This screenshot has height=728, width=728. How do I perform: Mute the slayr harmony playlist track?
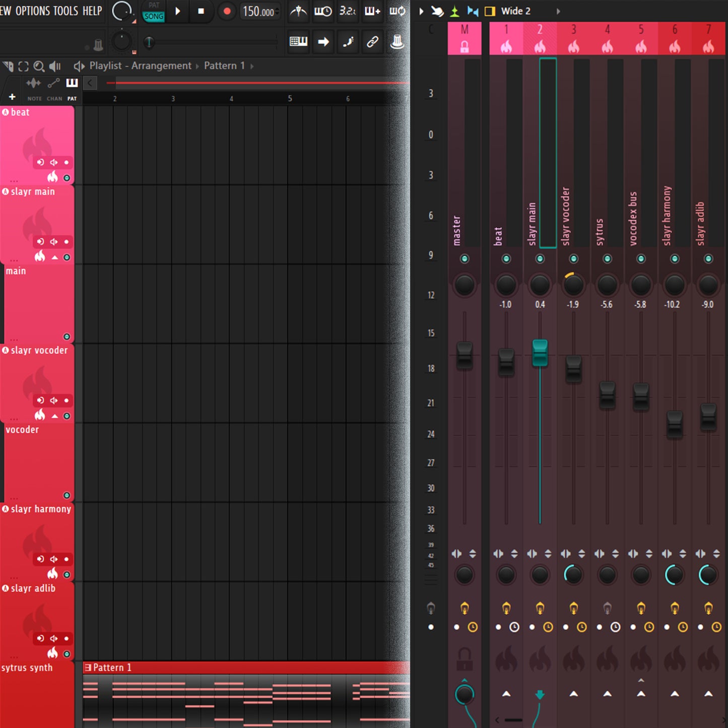[67, 575]
